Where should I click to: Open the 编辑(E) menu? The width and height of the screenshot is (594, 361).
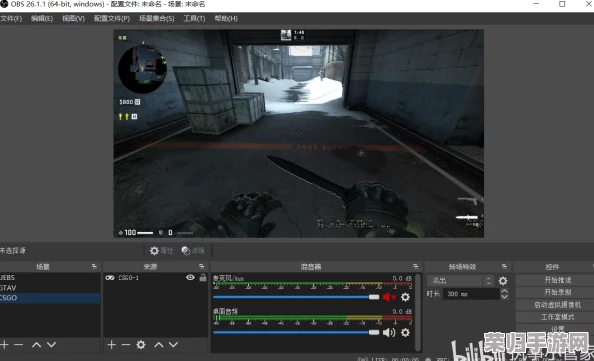click(x=42, y=18)
